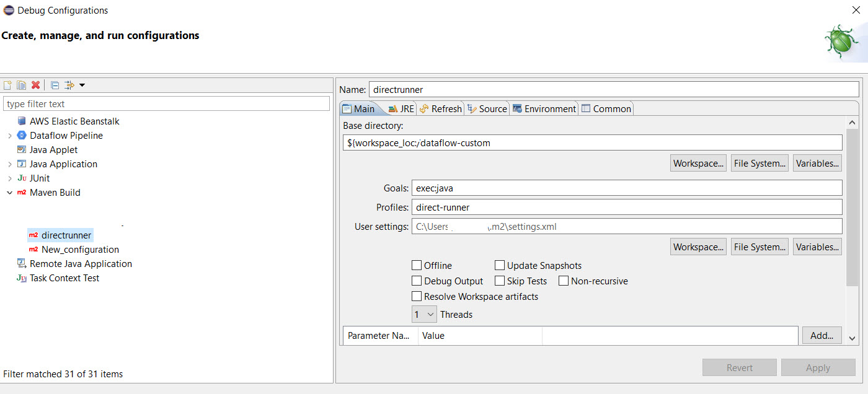Open the Refresh tab
This screenshot has height=394, width=868.
440,108
